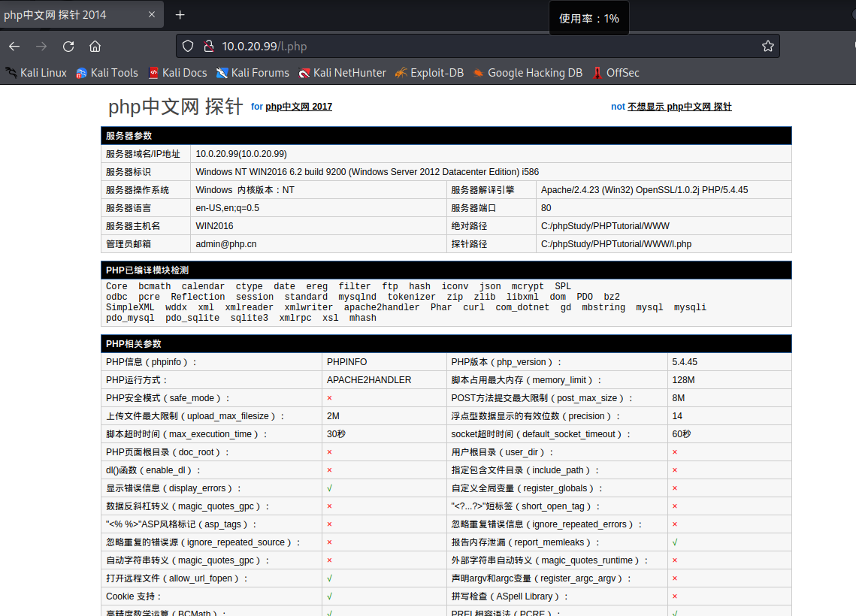Click the 不想显示 php中文网 探针 link
The width and height of the screenshot is (856, 616).
[679, 107]
